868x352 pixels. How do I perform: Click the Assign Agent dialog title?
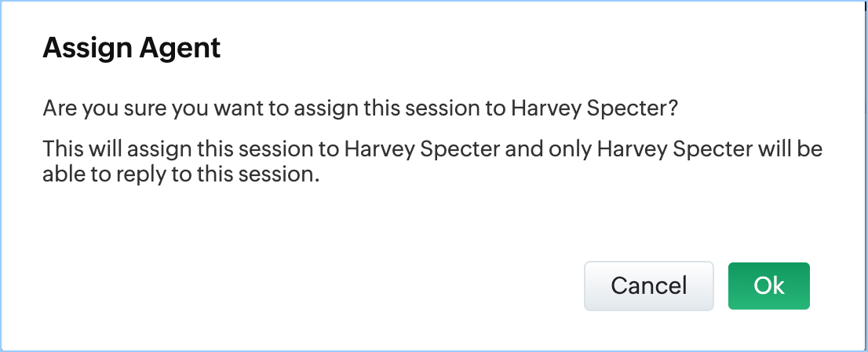(131, 49)
